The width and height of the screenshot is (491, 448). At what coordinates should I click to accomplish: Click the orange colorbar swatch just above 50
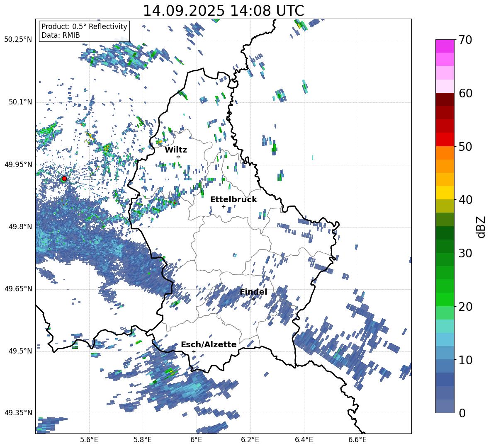click(445, 153)
